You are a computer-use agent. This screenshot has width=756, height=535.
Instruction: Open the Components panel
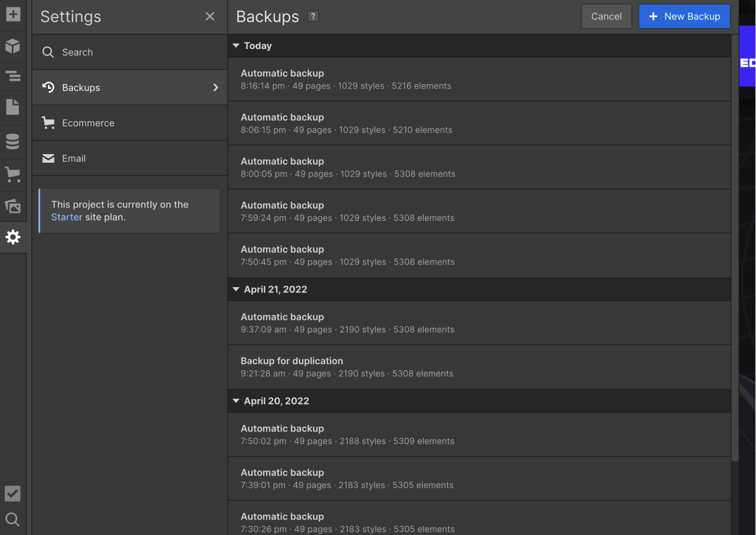tap(12, 46)
